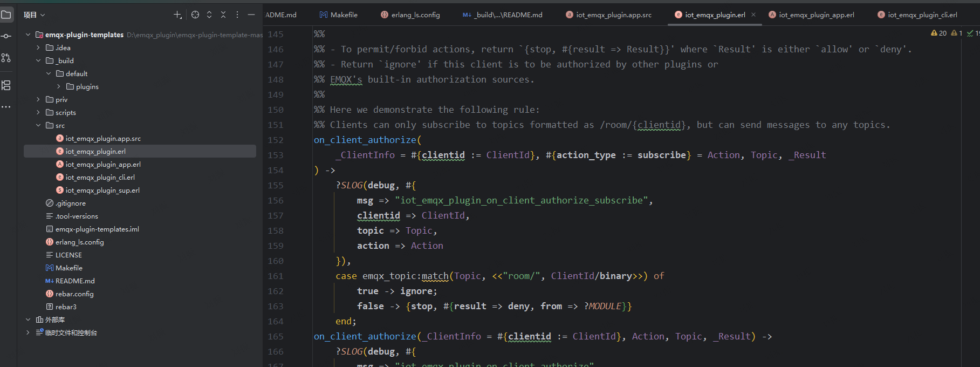Hide the project panel with minimize dash icon

tap(251, 15)
